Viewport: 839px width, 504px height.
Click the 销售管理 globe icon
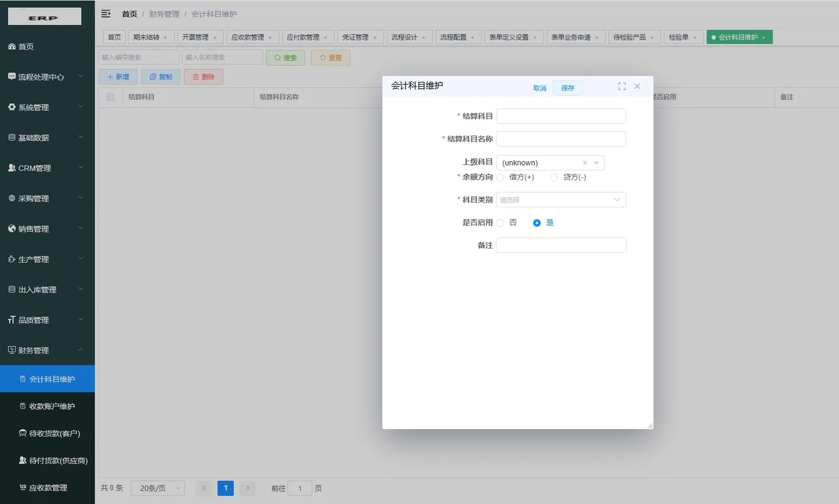(11, 229)
